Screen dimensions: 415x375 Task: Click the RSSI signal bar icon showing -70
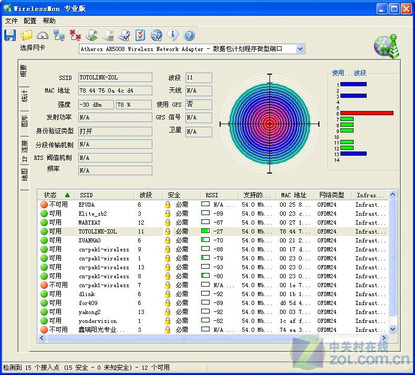pos(206,240)
